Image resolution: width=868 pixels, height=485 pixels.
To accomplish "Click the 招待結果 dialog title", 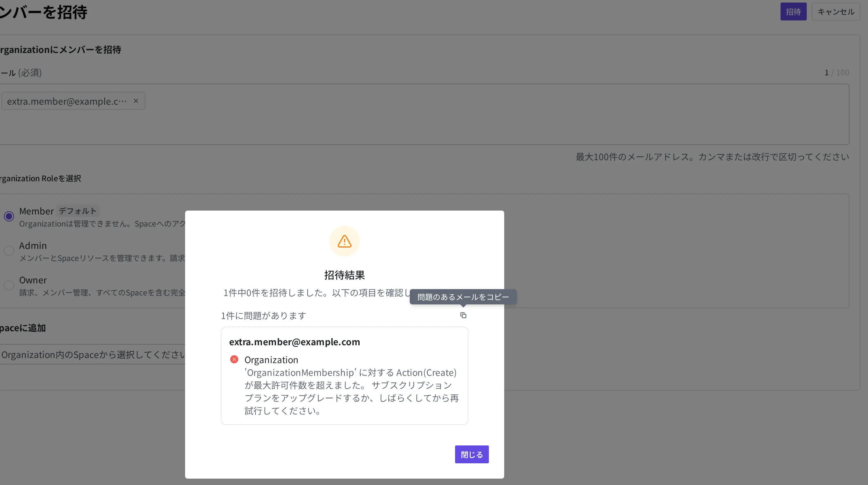I will pos(344,275).
